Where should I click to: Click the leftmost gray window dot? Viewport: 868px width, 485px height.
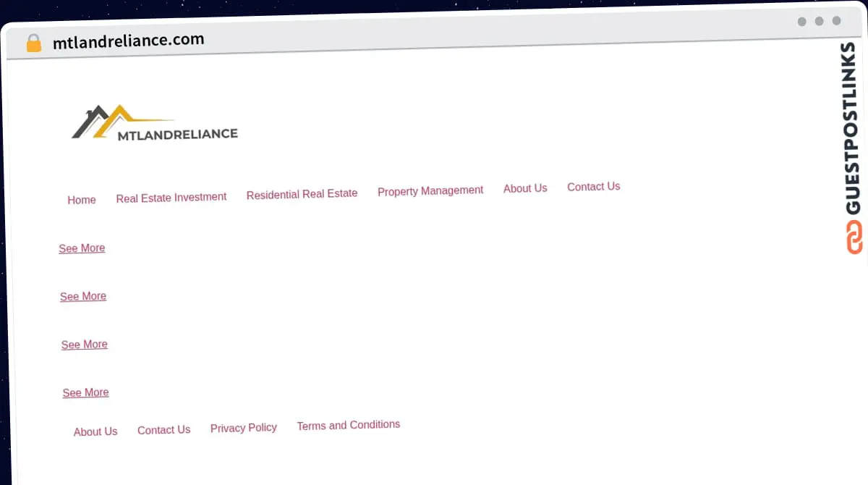[x=802, y=22]
